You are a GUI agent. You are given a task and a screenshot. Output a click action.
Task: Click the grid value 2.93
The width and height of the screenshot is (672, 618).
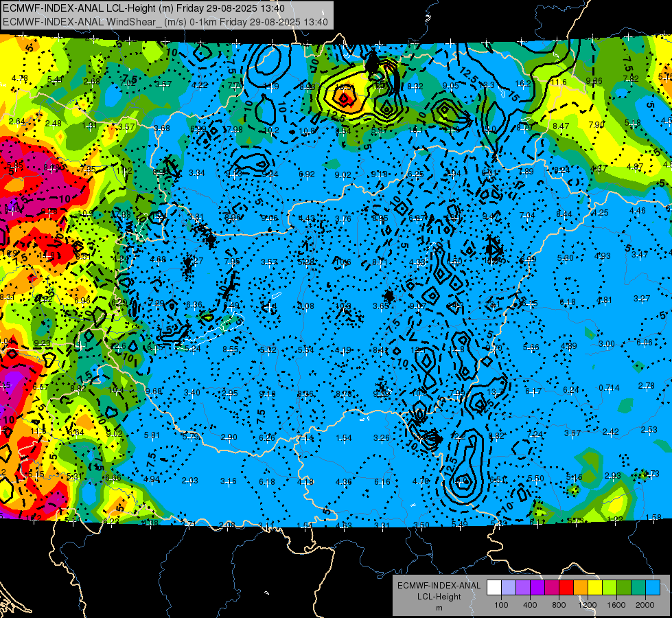[x=613, y=476]
